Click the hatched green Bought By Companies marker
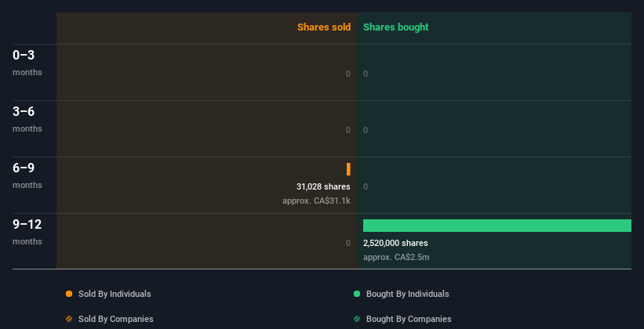 tap(357, 319)
